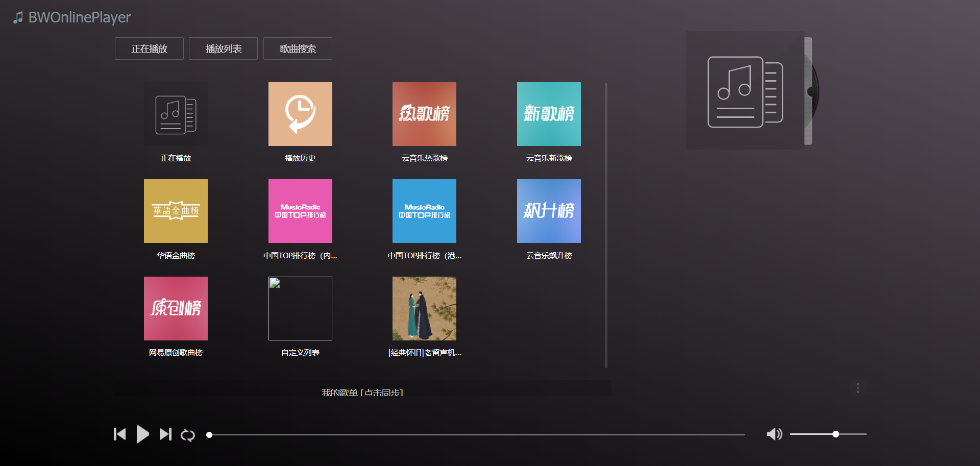Click the 云音乐热歌榜 label
The width and height of the screenshot is (980, 466).
424,158
